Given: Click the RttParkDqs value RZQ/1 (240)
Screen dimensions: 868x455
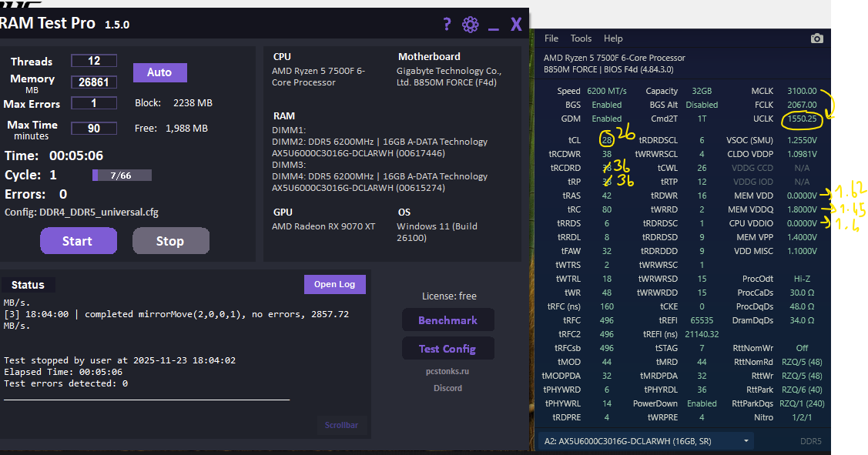Looking at the screenshot, I should pyautogui.click(x=802, y=403).
